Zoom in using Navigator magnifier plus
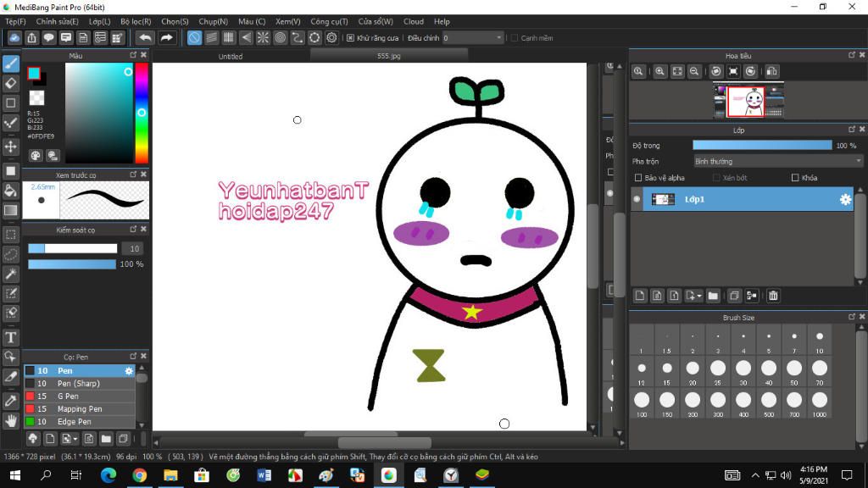868x488 pixels. coord(659,71)
